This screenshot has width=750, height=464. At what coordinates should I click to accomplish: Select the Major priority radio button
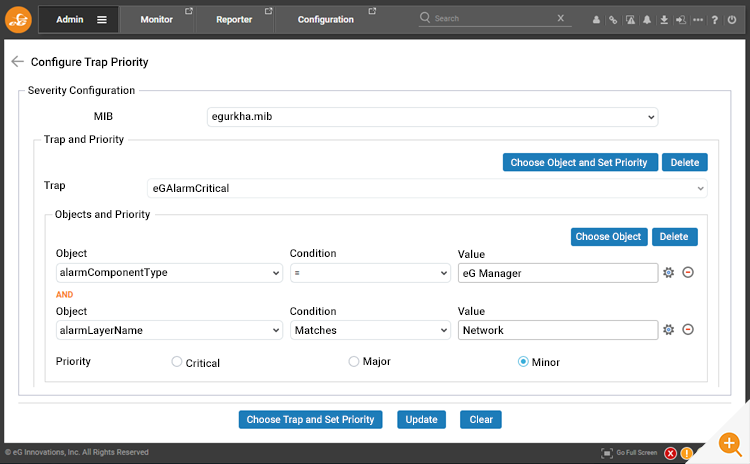click(x=353, y=362)
